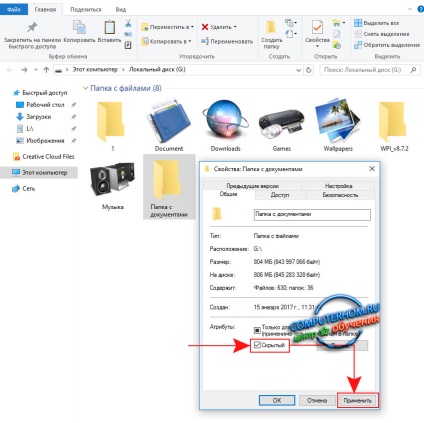Switch to the Security tab in dialog
Viewport: 424px width, 423px height.
point(340,195)
